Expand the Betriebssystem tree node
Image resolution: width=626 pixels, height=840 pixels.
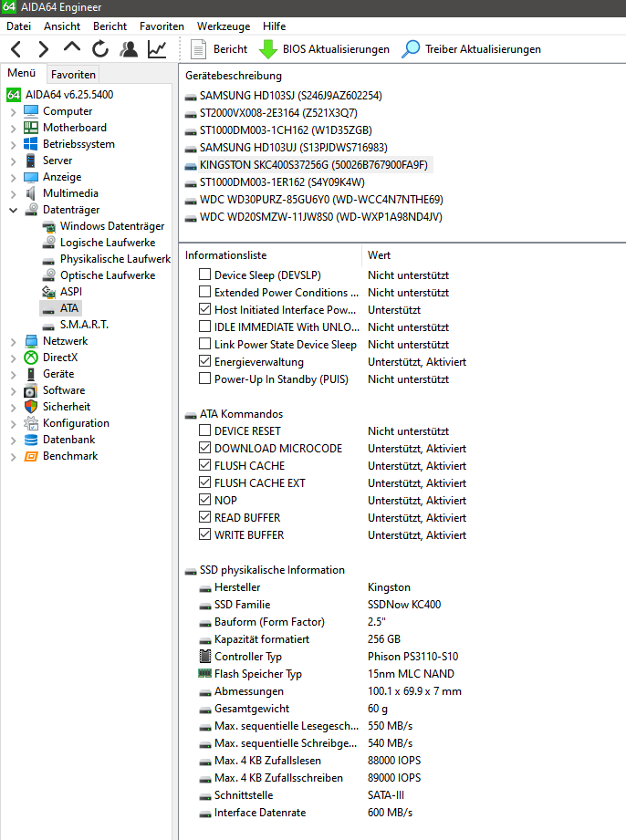click(14, 145)
